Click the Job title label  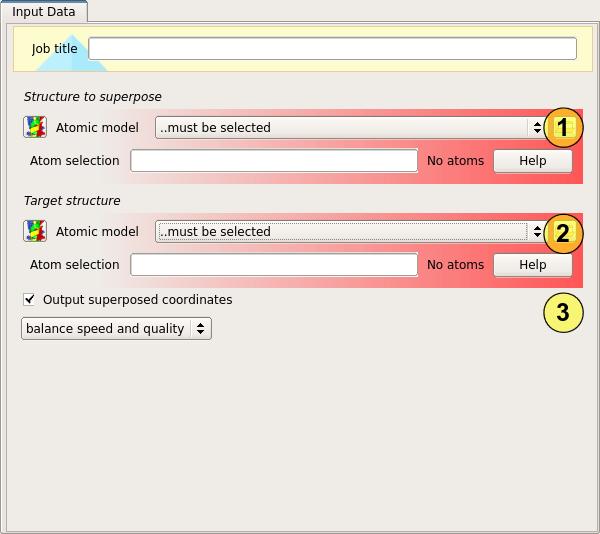pos(55,49)
